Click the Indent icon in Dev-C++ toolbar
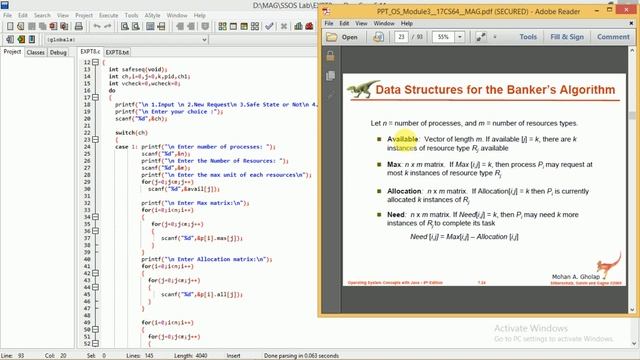This screenshot has height=360, width=640. (x=180, y=26)
